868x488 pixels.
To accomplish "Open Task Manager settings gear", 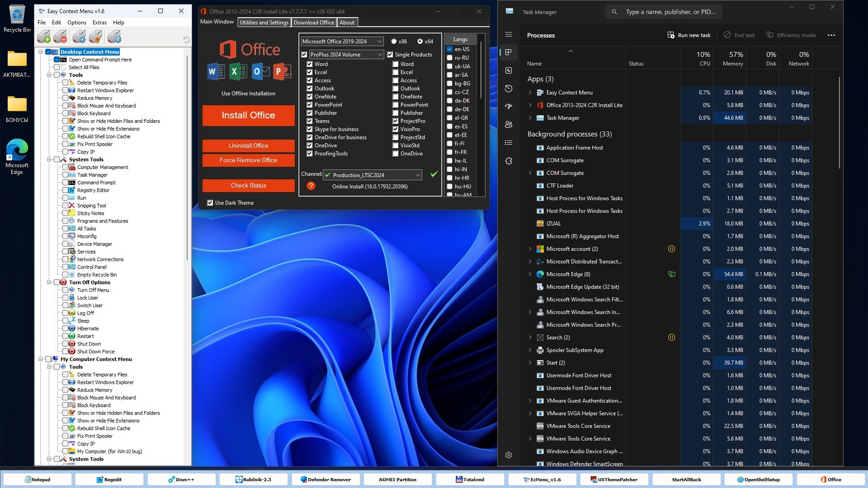I will [509, 455].
